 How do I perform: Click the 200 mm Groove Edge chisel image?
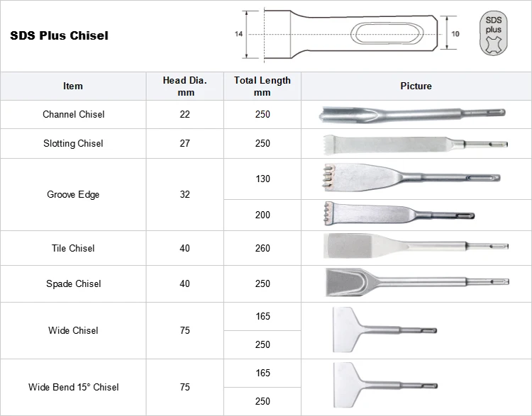coord(399,214)
